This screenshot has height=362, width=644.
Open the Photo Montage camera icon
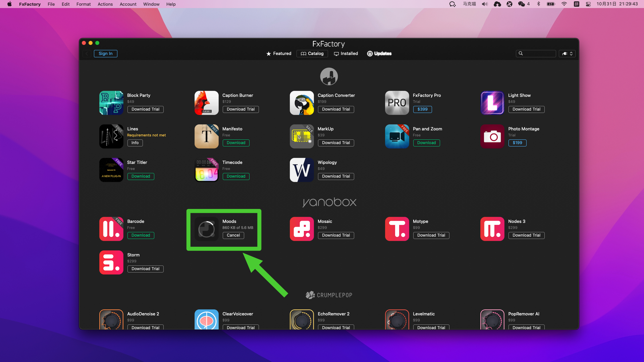pos(492,136)
